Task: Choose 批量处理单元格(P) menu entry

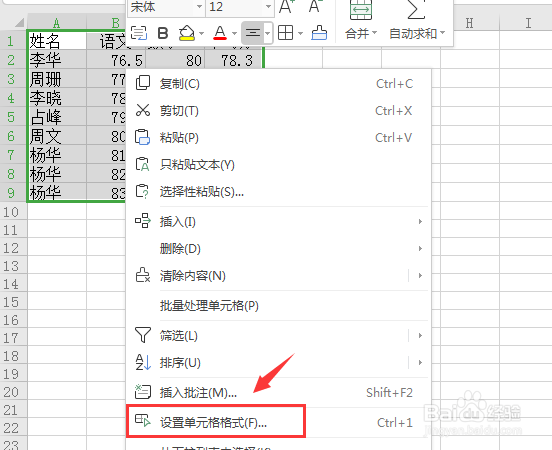Action: click(278, 306)
